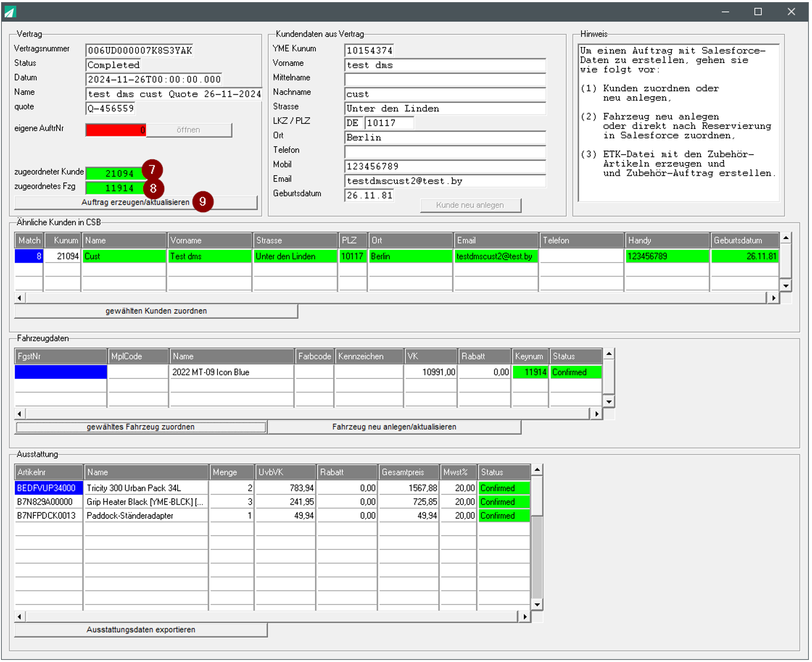Click right arrow of Ausstattung horizontal scrollbar
Image resolution: width=812 pixels, height=662 pixels.
coord(524,616)
